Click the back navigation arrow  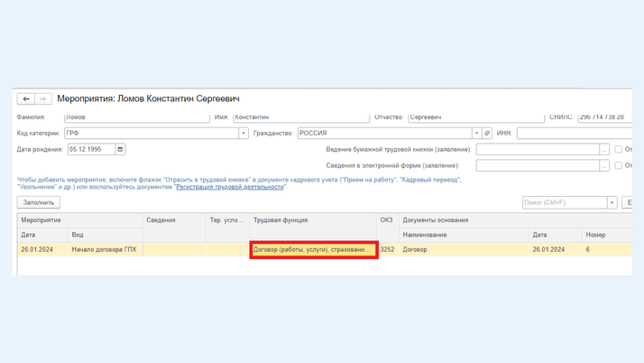click(26, 98)
